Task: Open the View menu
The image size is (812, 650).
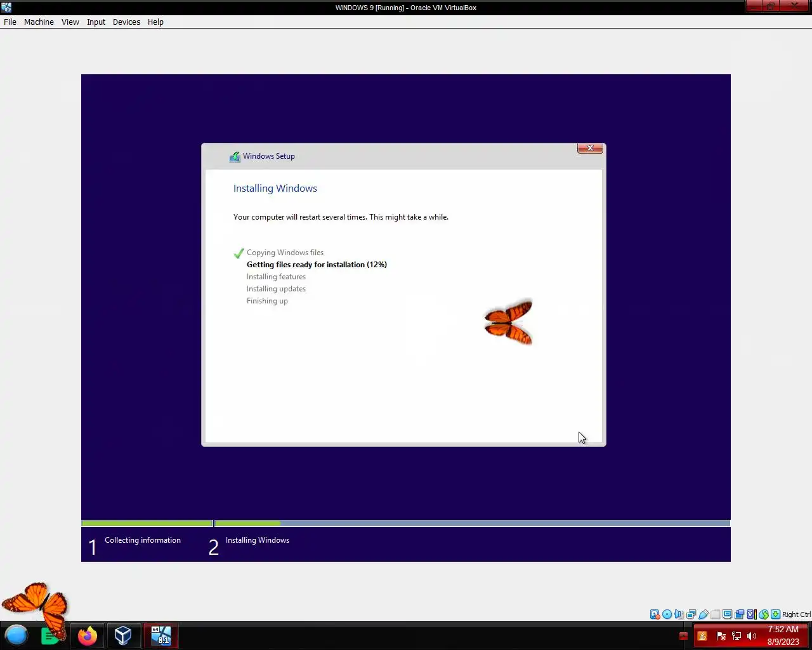Action: [70, 22]
